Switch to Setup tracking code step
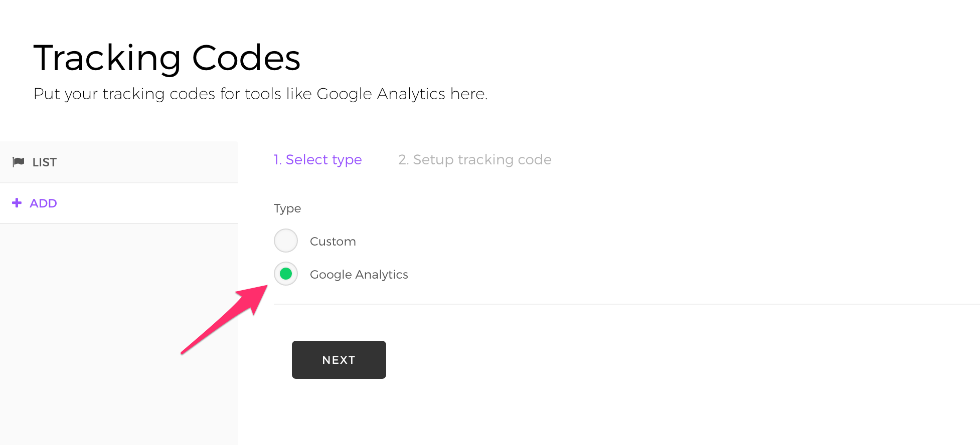 tap(475, 160)
